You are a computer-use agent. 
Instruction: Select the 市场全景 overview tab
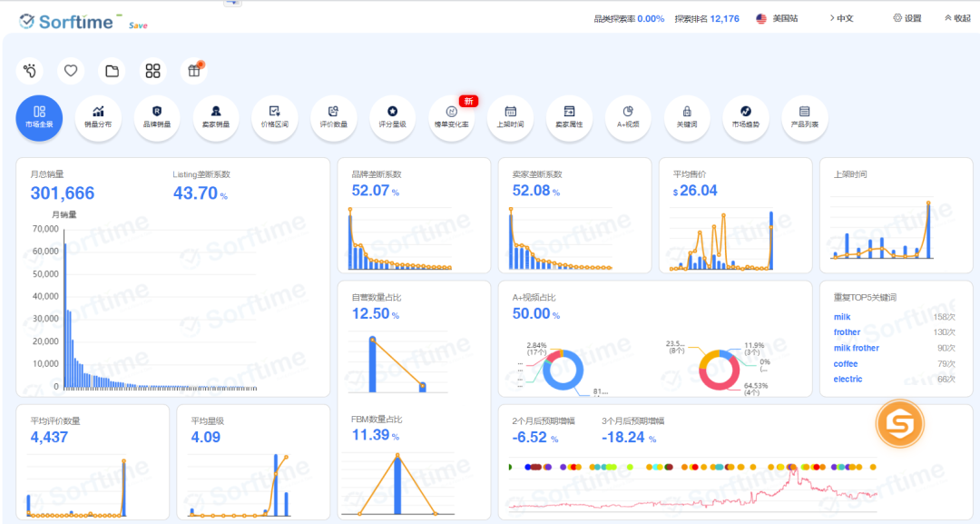click(x=39, y=117)
